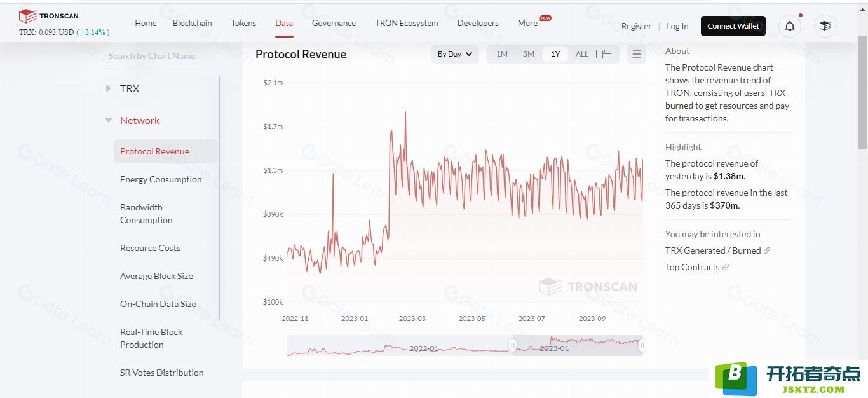This screenshot has height=398, width=868.
Task: Open the By Day interval dropdown
Action: (455, 54)
